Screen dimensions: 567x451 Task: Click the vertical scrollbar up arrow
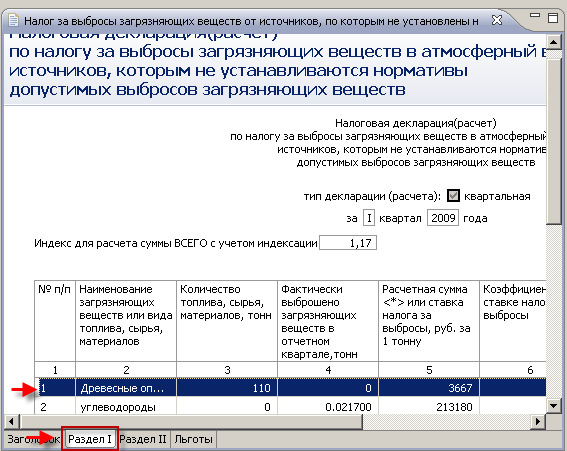coord(553,43)
